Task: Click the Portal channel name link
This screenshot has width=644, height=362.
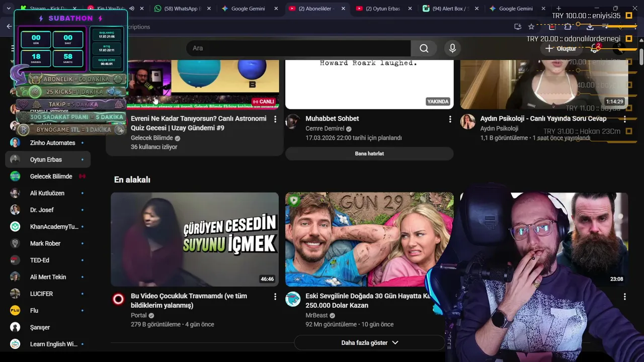Action: 139,315
